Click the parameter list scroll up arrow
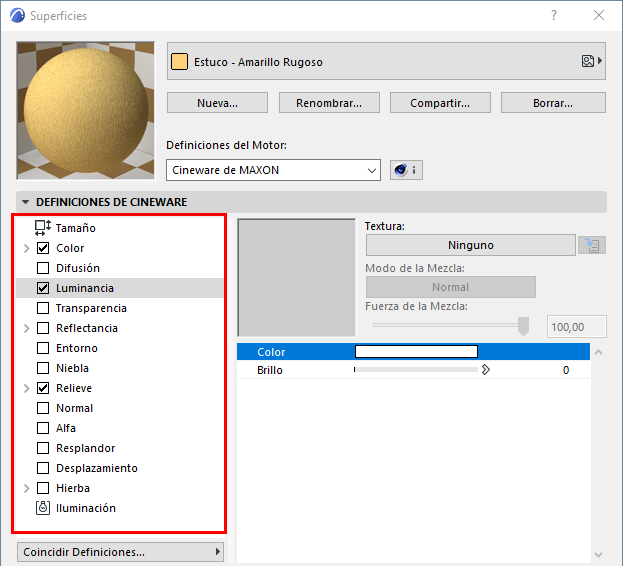Viewport: 623px width, 566px height. click(598, 352)
